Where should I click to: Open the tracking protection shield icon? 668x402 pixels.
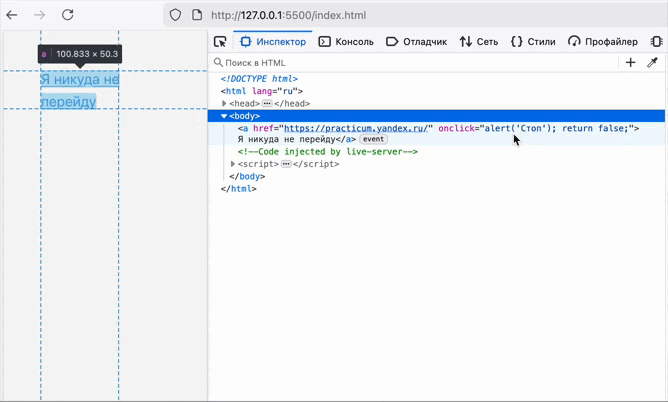[x=176, y=15]
